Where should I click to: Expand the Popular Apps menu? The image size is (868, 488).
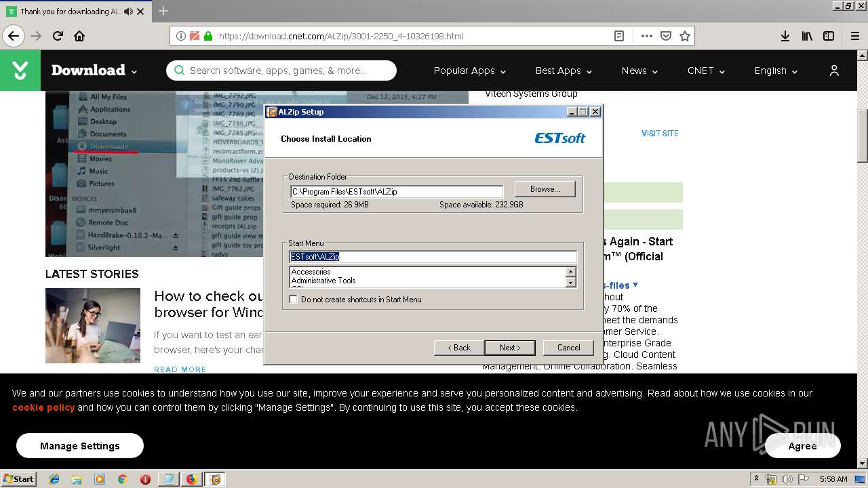[470, 70]
